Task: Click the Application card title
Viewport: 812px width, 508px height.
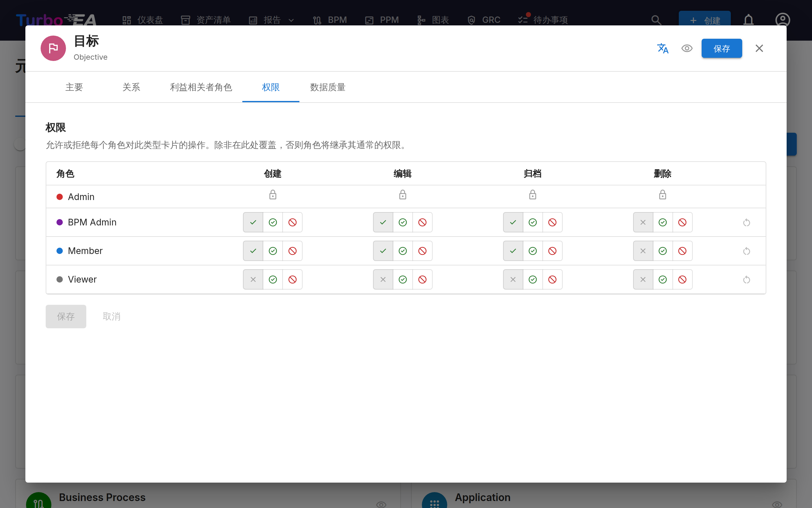Action: (x=482, y=497)
